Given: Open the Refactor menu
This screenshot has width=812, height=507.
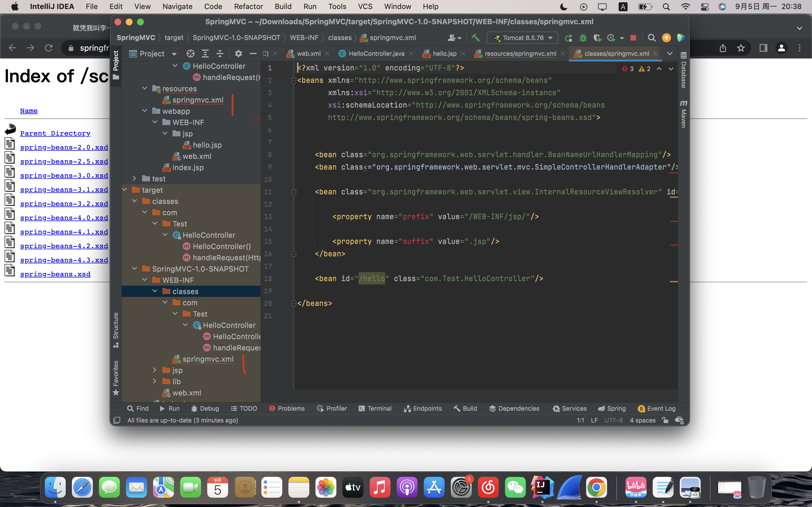Looking at the screenshot, I should 248,6.
